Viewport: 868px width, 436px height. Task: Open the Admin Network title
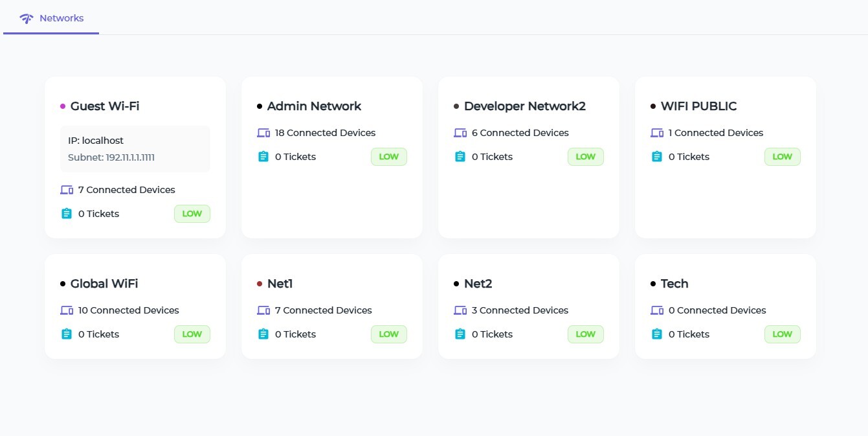coord(314,106)
